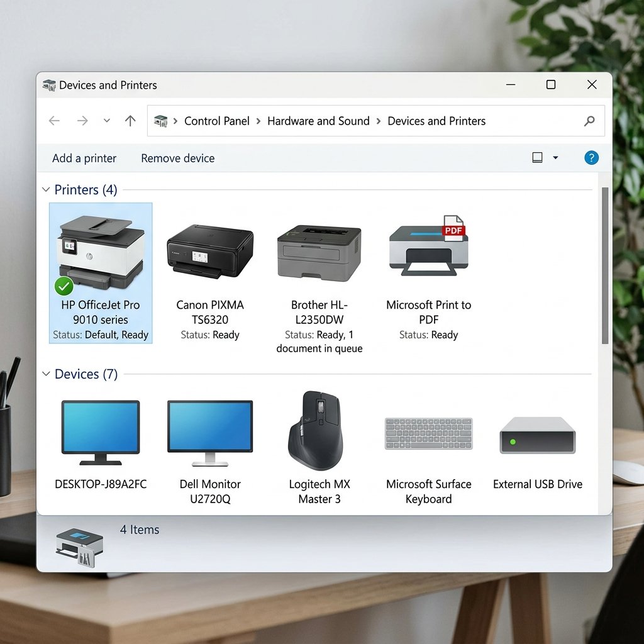Open the Help question mark button
Image resolution: width=644 pixels, height=644 pixels.
[x=591, y=158]
